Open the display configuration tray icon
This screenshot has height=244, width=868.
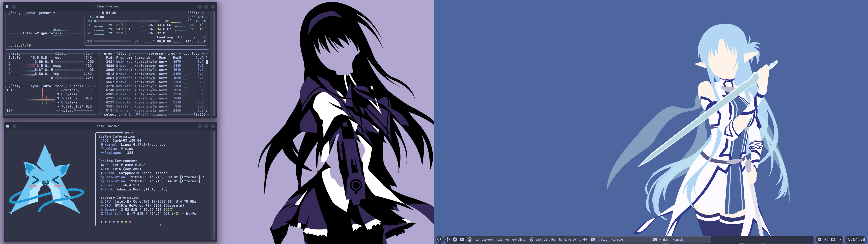(833, 240)
